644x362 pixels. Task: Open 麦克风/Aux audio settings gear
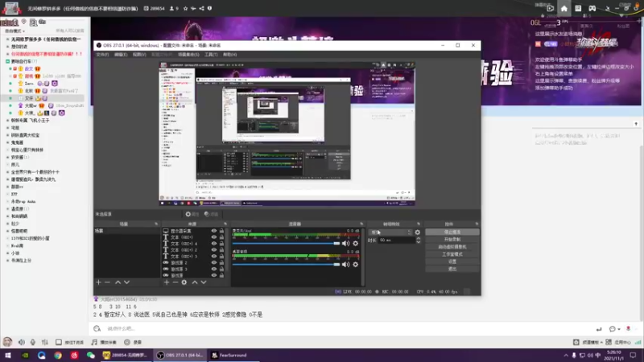coord(356,244)
